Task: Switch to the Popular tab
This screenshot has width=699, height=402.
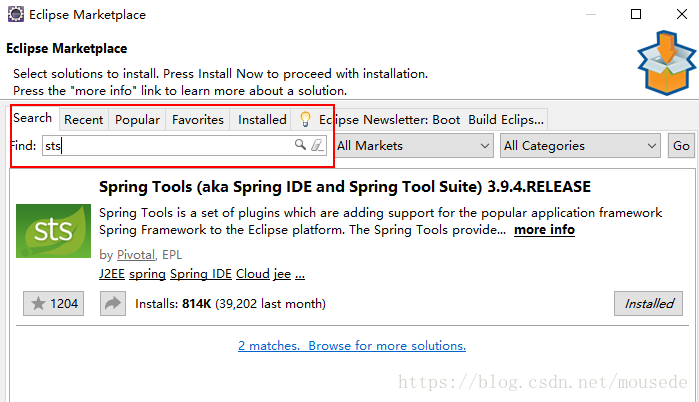Action: click(137, 120)
